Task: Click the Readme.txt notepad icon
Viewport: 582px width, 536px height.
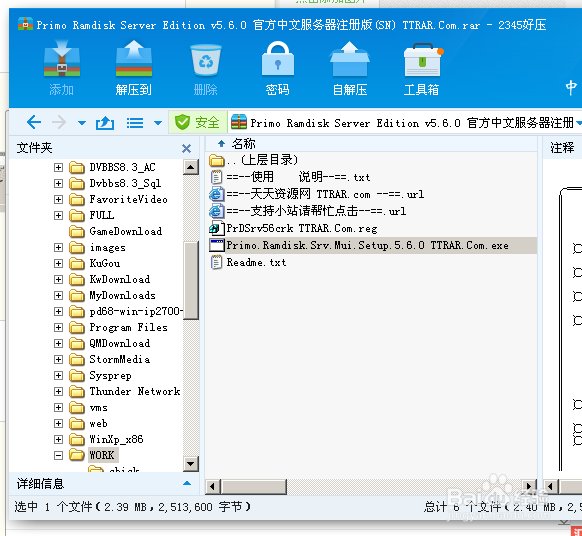Action: click(216, 262)
